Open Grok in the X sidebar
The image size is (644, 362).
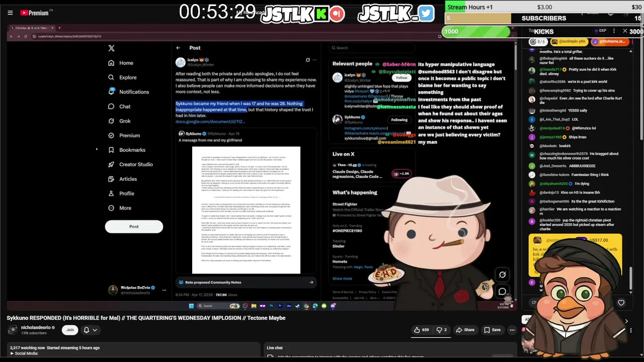click(119, 121)
